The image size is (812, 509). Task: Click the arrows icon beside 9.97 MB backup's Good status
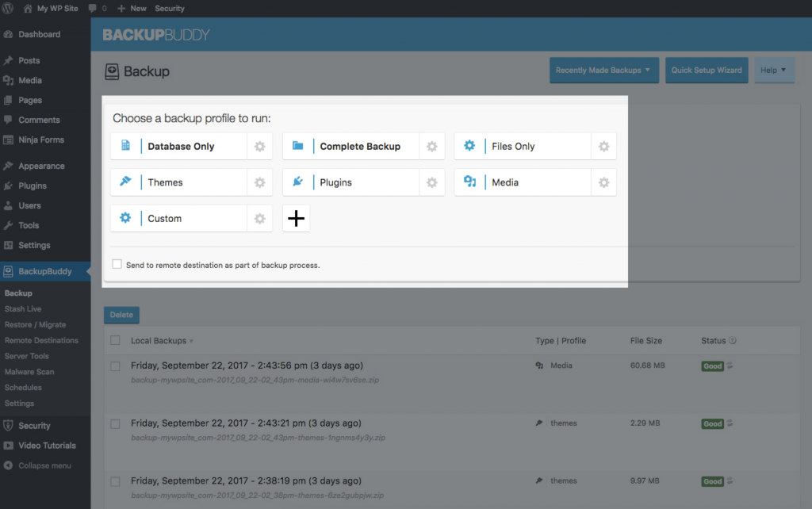730,481
